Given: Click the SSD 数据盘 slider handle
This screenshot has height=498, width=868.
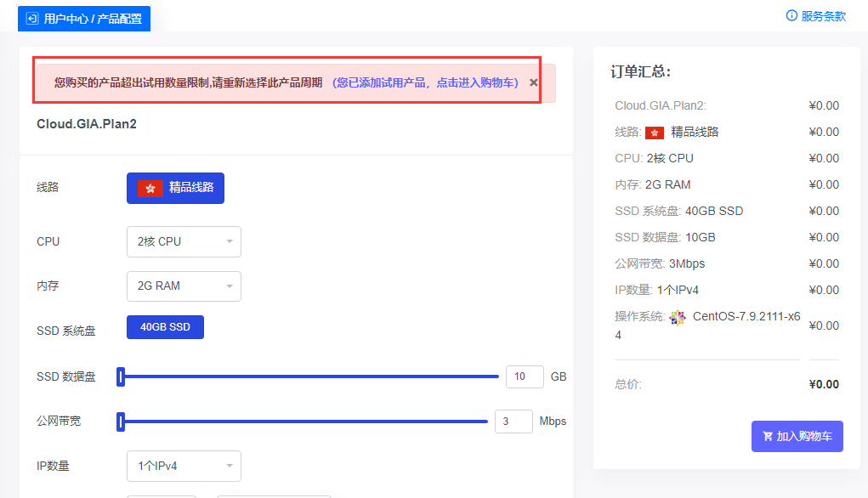Looking at the screenshot, I should 121,376.
